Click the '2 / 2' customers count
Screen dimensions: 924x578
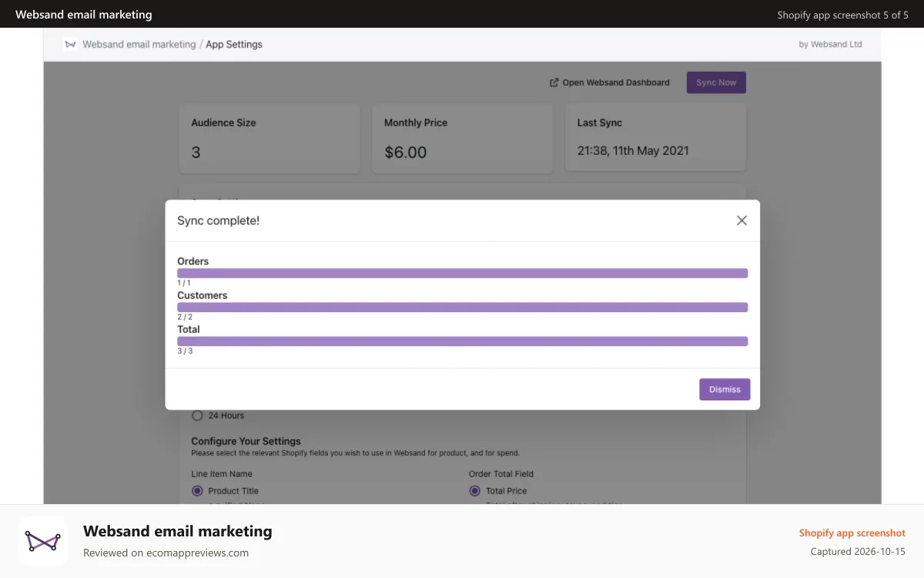(x=185, y=317)
